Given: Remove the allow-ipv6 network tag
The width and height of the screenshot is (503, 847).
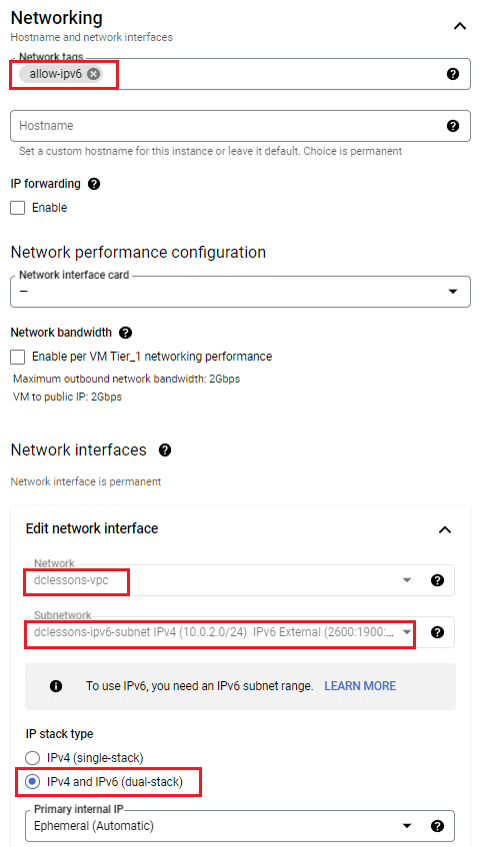Looking at the screenshot, I should click(x=93, y=74).
